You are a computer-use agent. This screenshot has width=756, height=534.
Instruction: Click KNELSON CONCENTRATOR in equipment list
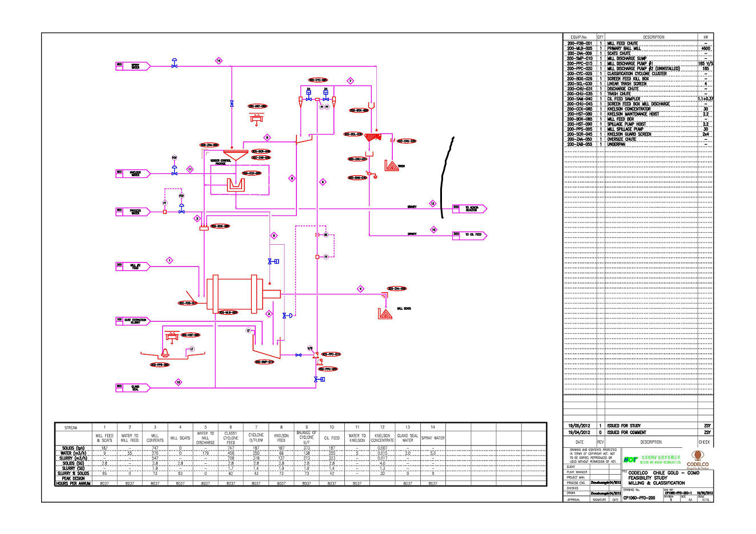pyautogui.click(x=629, y=109)
